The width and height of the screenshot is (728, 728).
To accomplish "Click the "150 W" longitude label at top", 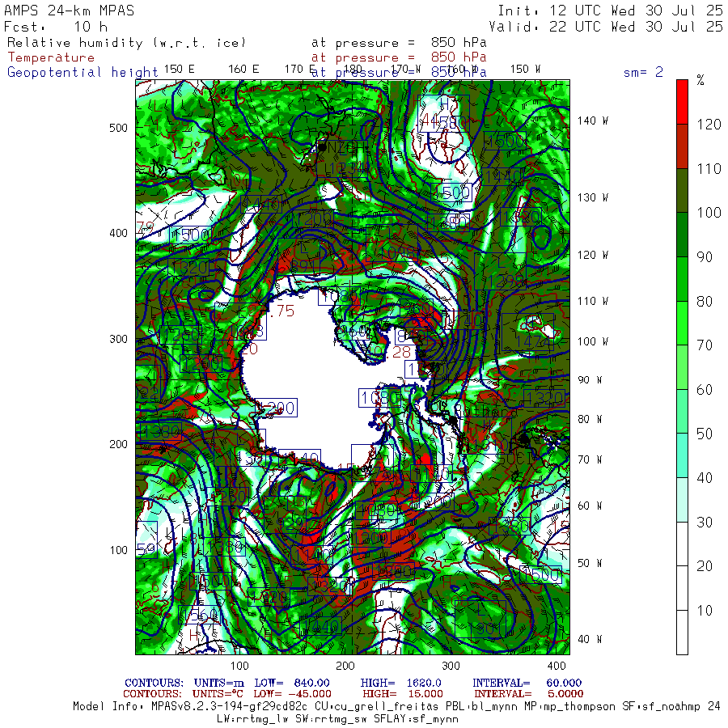I will [525, 69].
